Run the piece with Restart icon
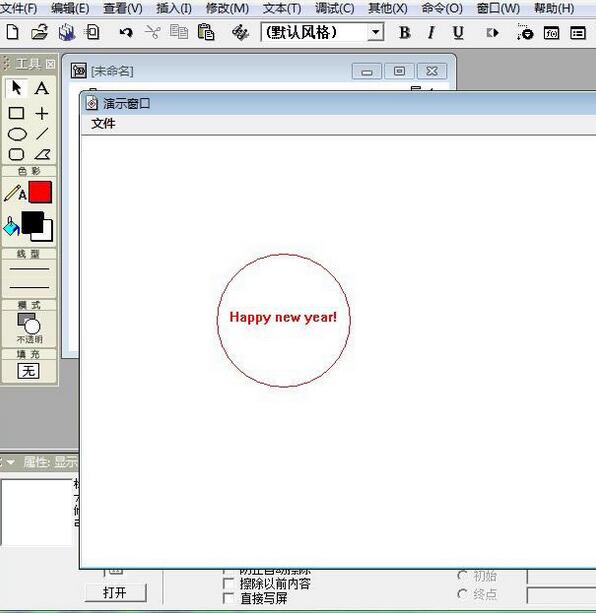The width and height of the screenshot is (596, 613). pos(492,33)
